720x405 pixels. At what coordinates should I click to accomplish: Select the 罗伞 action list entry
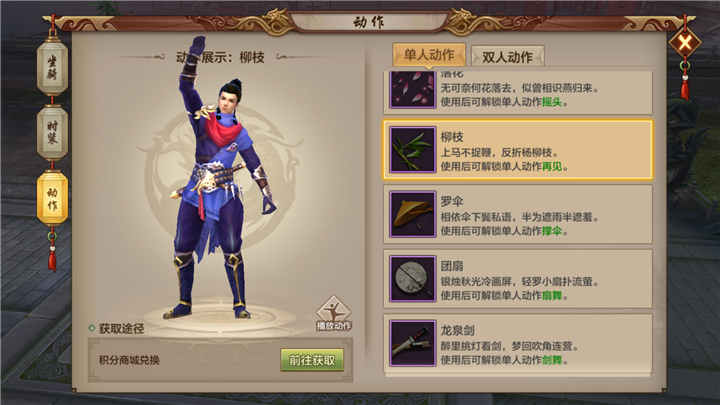pyautogui.click(x=518, y=214)
